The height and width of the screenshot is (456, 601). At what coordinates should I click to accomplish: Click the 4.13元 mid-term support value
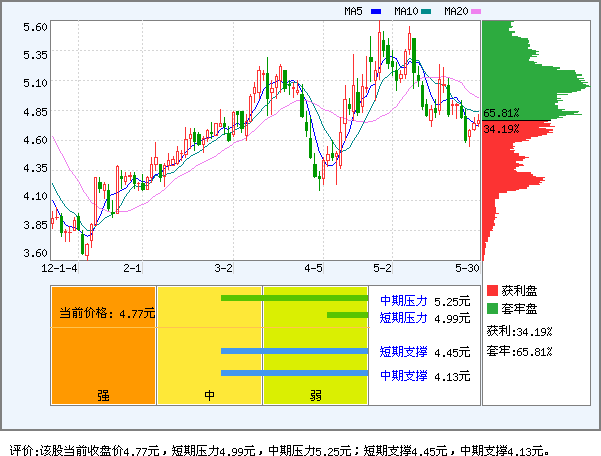(x=452, y=377)
